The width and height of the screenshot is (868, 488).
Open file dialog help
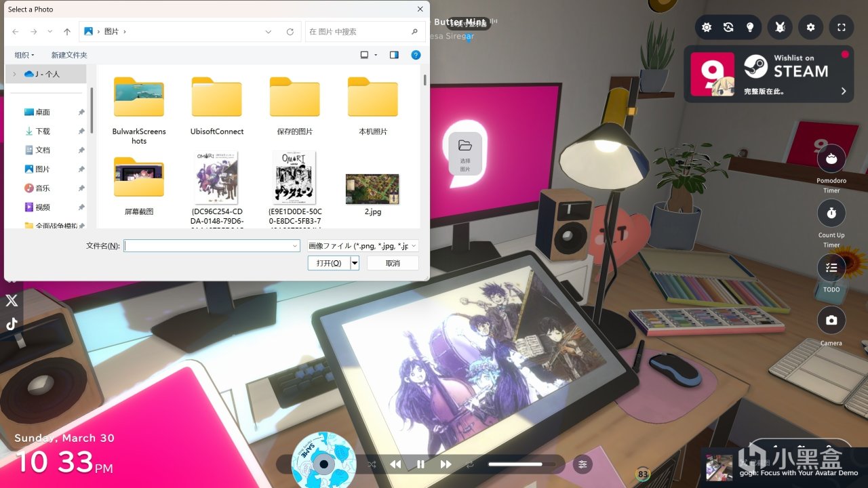(416, 55)
